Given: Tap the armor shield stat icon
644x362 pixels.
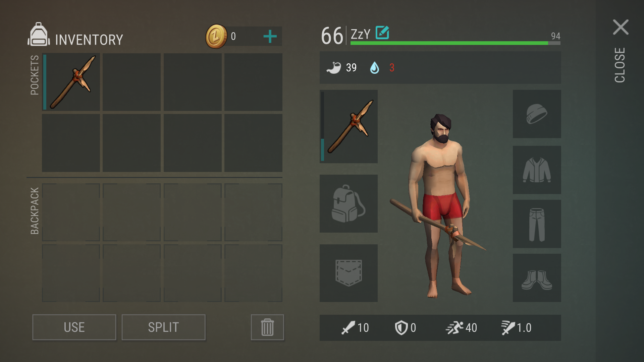Looking at the screenshot, I should [x=401, y=328].
